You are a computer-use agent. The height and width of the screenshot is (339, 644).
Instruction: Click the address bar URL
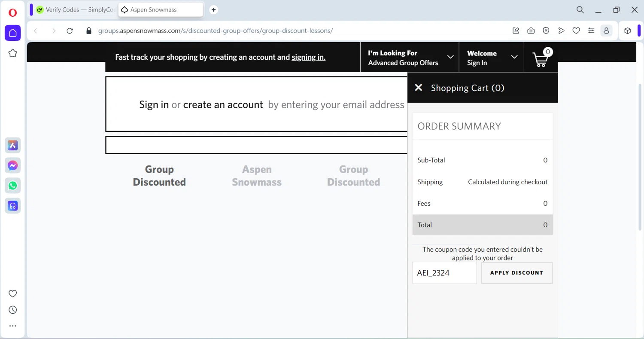[216, 31]
